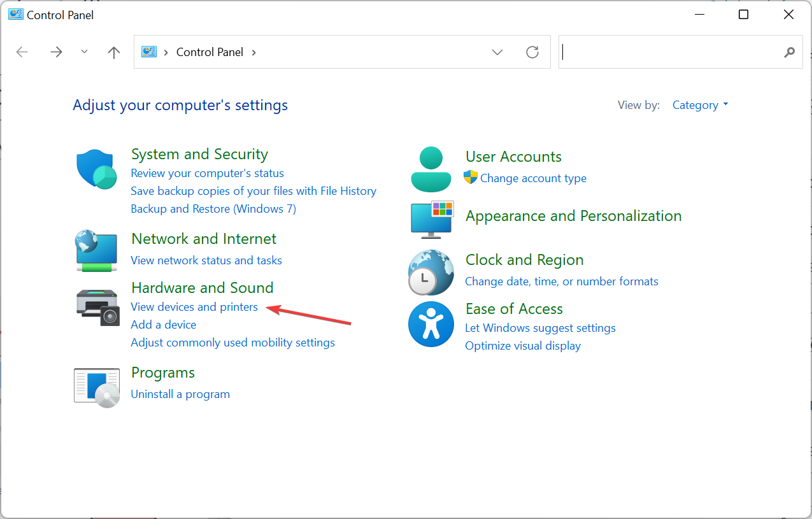The width and height of the screenshot is (812, 519).
Task: Refresh the Control Panel view
Action: pos(532,52)
